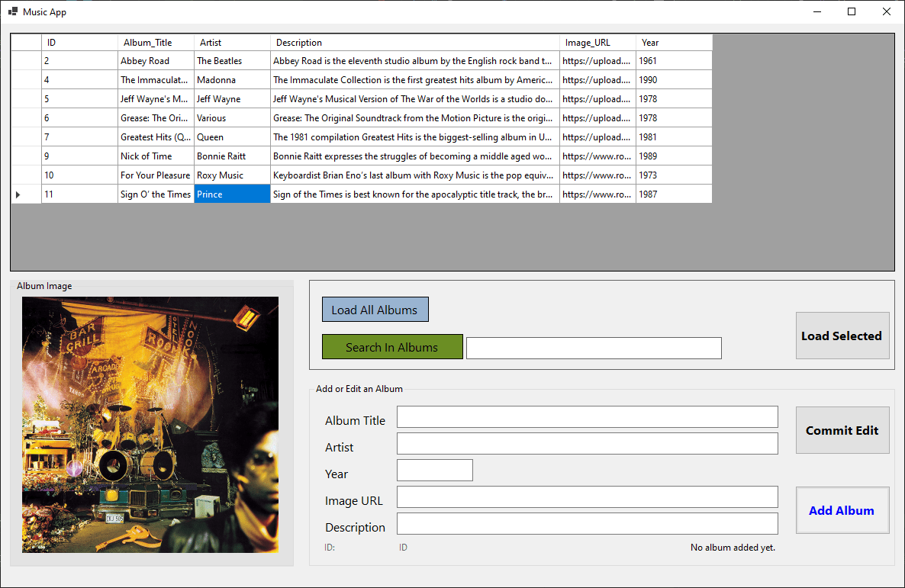905x588 pixels.
Task: Select the year 1973 cell
Action: [674, 175]
